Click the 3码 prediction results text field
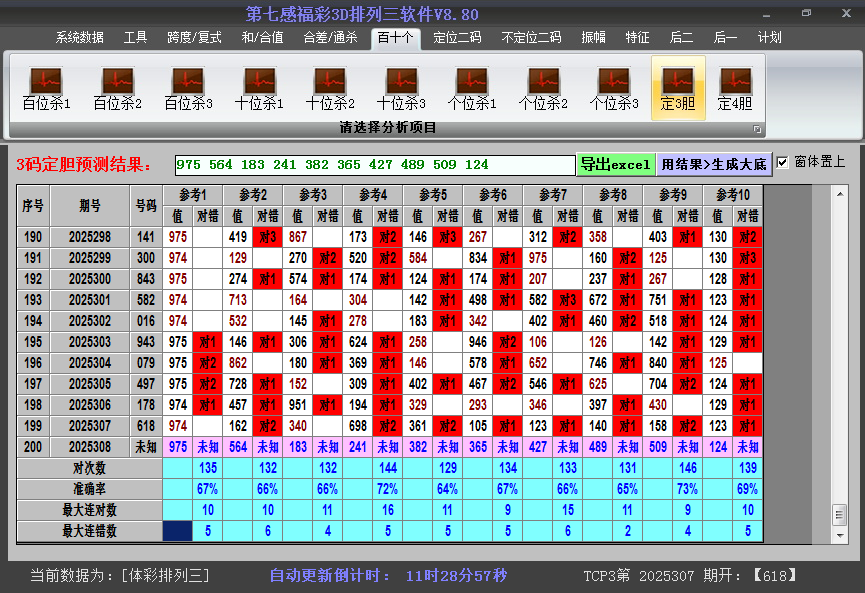 pyautogui.click(x=374, y=164)
